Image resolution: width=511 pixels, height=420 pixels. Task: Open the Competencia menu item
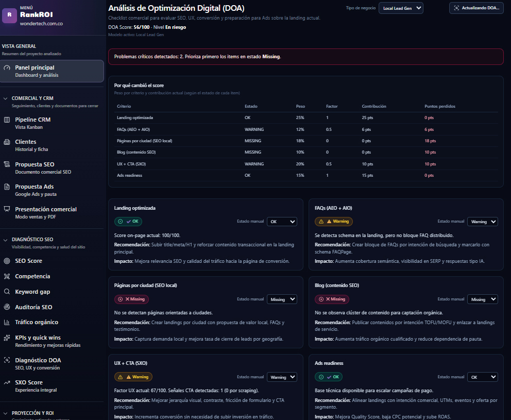(52, 276)
